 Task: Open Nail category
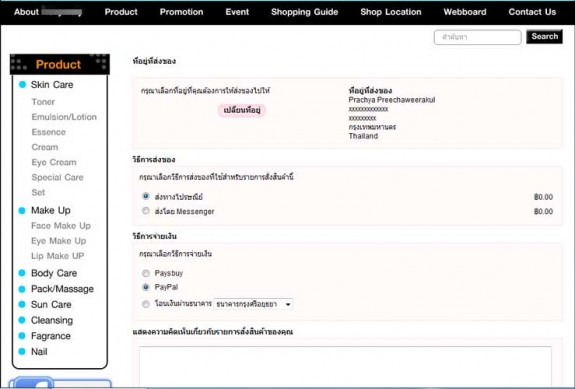click(39, 352)
